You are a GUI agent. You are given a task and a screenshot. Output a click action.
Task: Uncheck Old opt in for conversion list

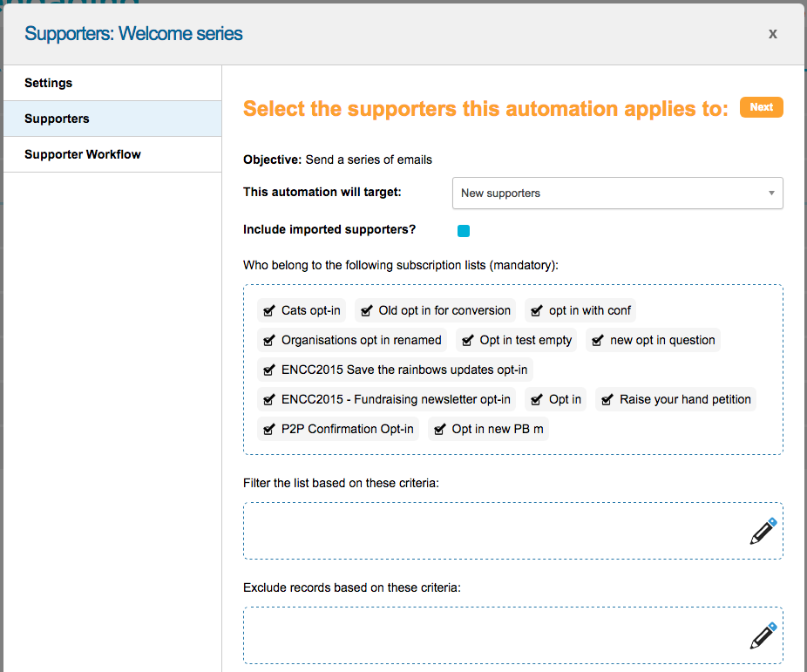click(366, 310)
